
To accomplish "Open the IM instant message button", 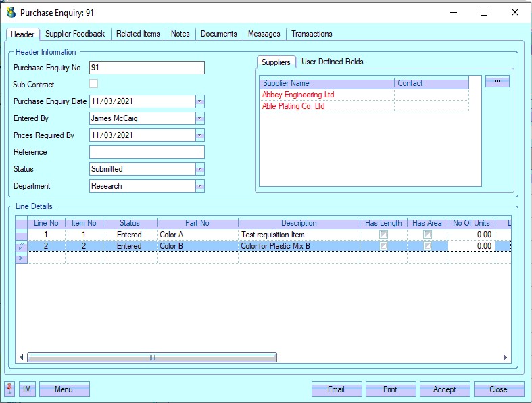I will [27, 389].
